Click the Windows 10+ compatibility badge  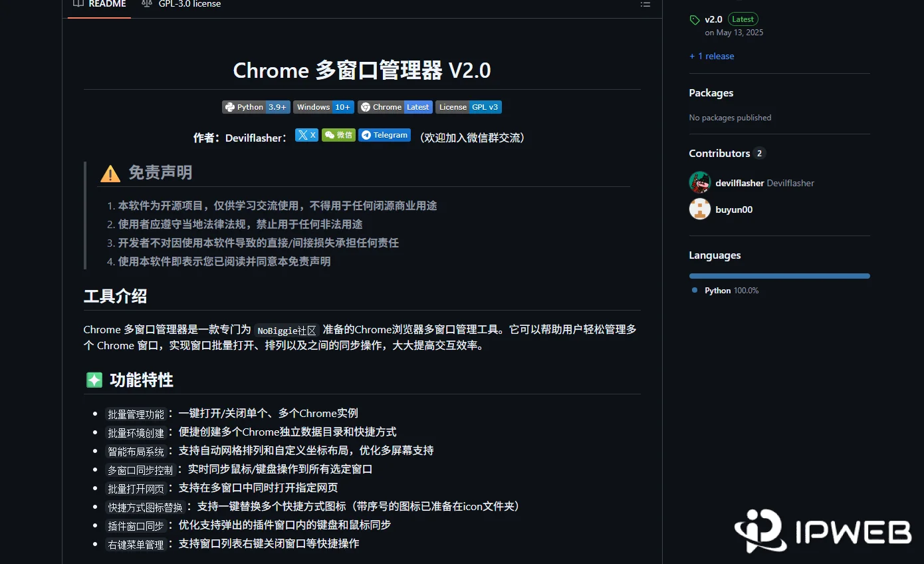click(323, 106)
